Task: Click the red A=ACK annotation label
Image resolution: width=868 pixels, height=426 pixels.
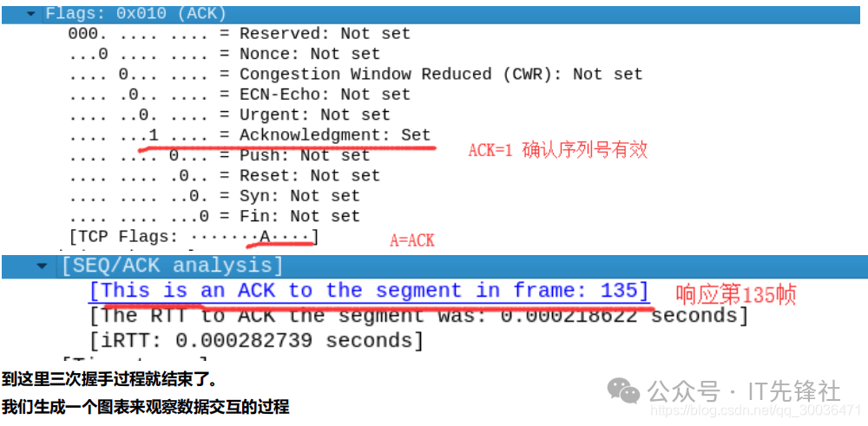Action: click(x=411, y=240)
